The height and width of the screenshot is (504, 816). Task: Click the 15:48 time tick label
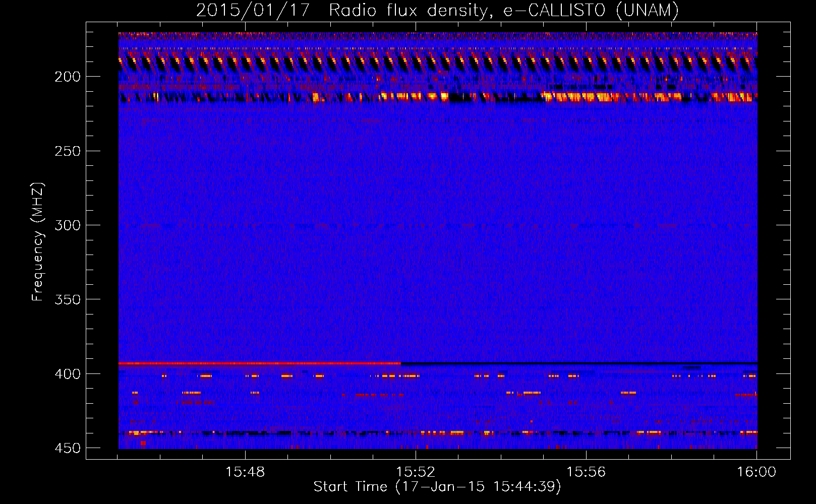(245, 472)
